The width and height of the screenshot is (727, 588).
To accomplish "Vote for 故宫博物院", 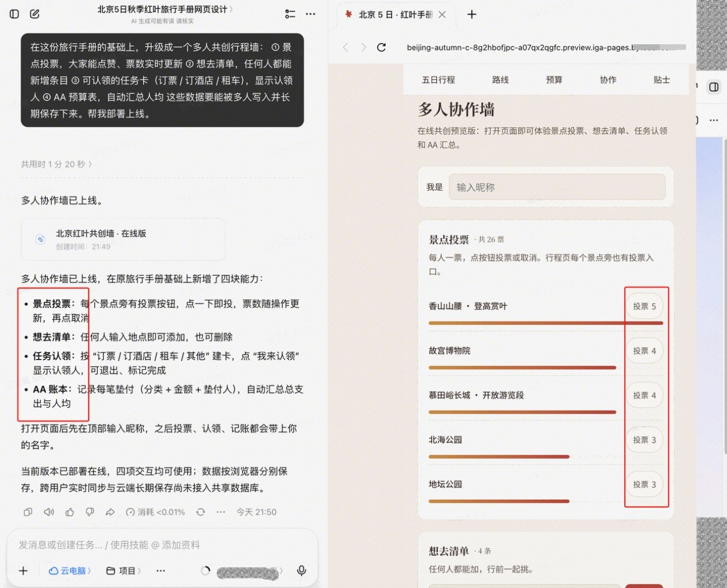I will (x=644, y=351).
